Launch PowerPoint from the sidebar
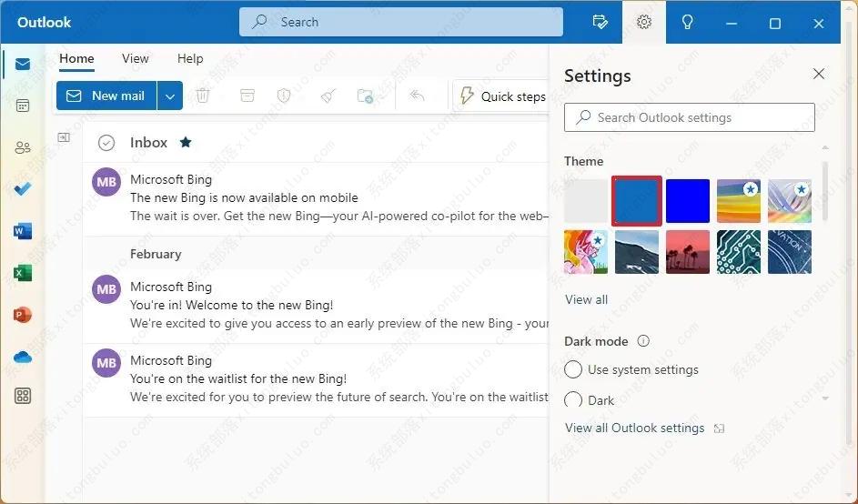 pyautogui.click(x=23, y=315)
